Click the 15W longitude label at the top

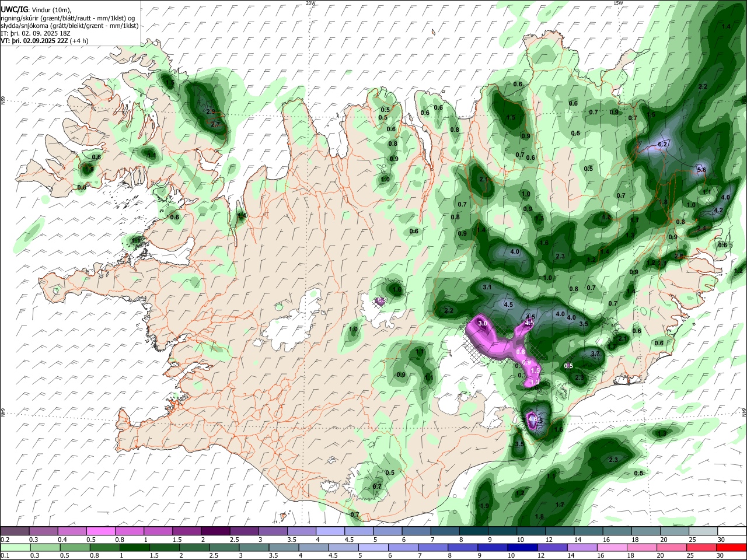pyautogui.click(x=618, y=3)
